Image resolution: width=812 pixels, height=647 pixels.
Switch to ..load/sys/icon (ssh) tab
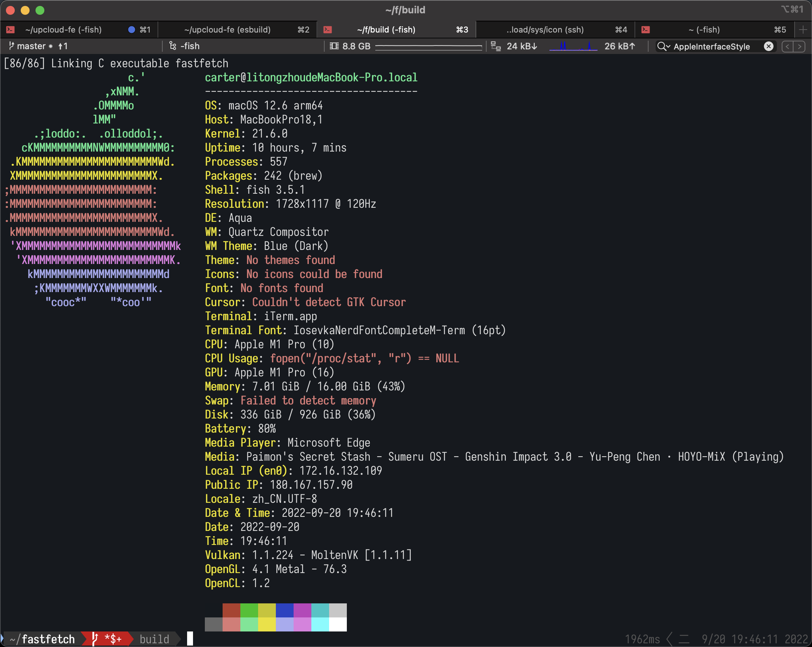coord(545,30)
